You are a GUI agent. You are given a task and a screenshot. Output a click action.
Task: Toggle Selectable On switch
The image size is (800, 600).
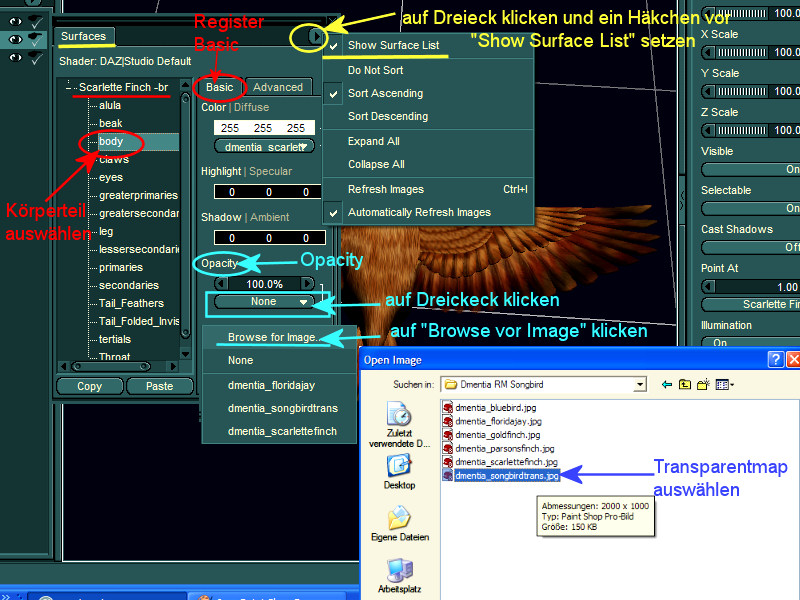coord(750,208)
